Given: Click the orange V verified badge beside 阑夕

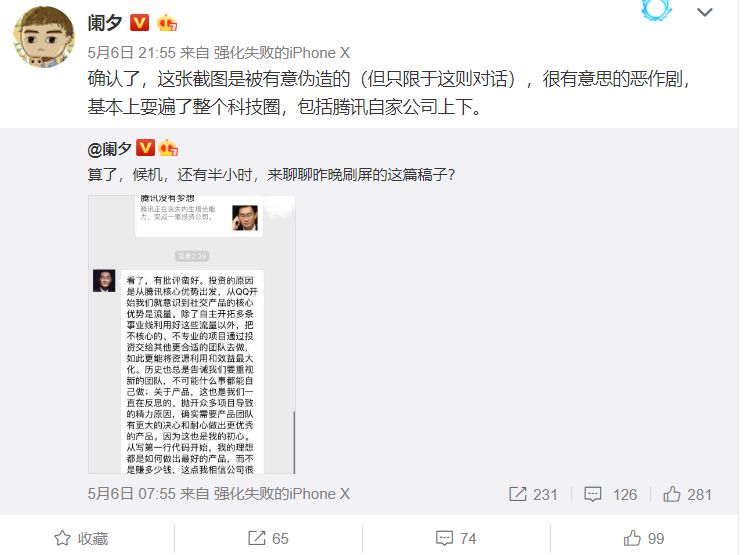Looking at the screenshot, I should pyautogui.click(x=140, y=22).
